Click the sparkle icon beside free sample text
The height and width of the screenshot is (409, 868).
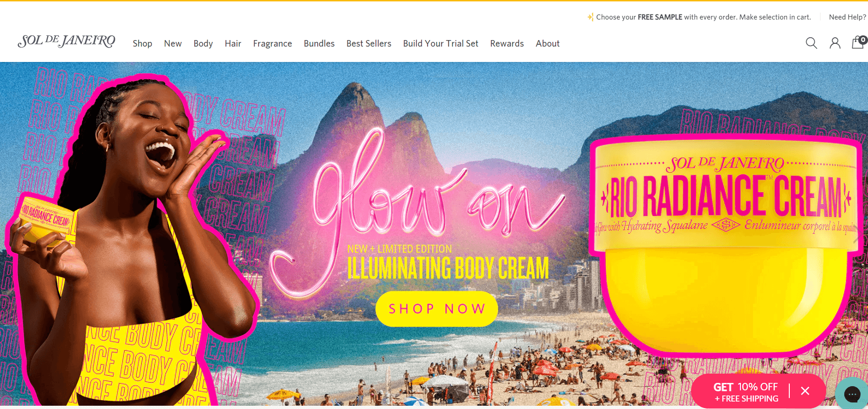pyautogui.click(x=590, y=17)
